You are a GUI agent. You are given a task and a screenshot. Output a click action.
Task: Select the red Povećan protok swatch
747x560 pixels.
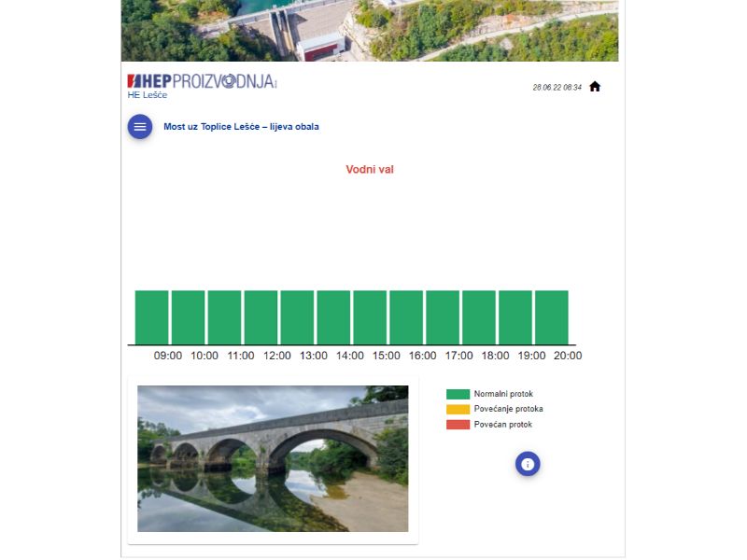click(458, 425)
